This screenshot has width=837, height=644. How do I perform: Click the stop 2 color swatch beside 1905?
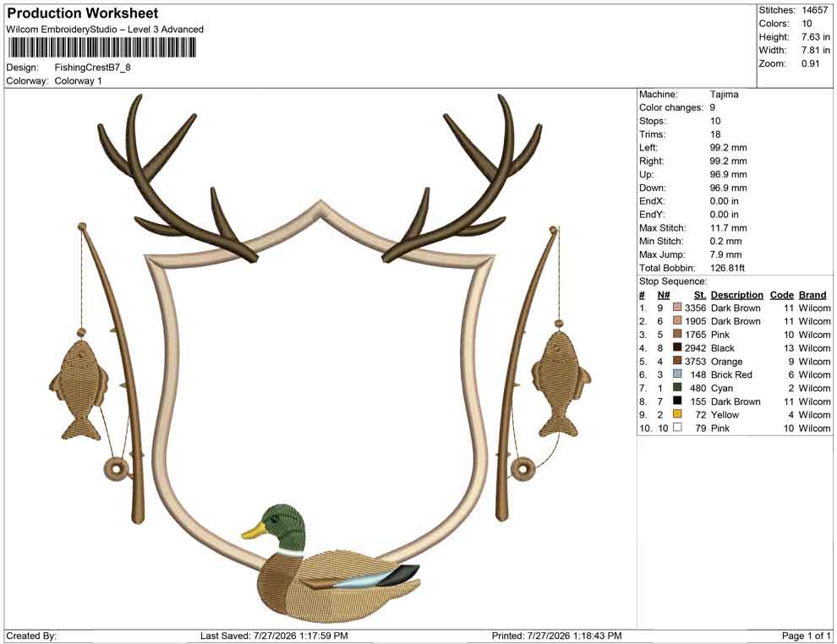[677, 320]
